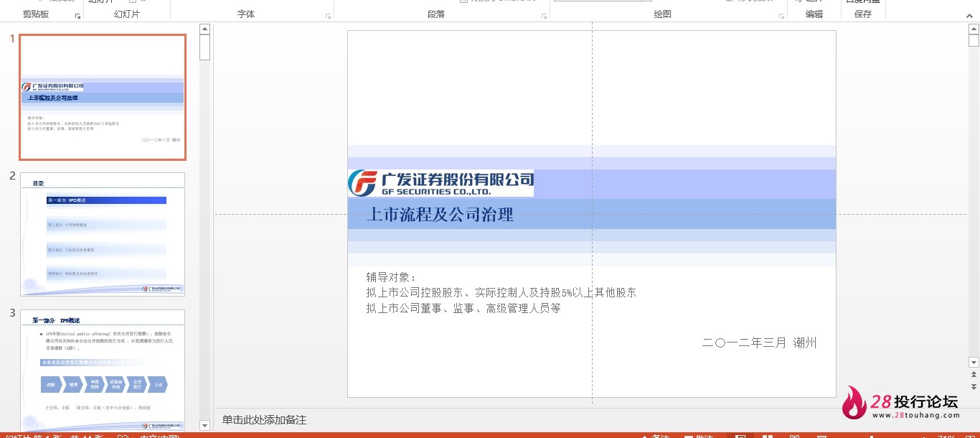The width and height of the screenshot is (980, 438).
Task: Open the Font (字体) dialog launcher
Action: coord(328,15)
